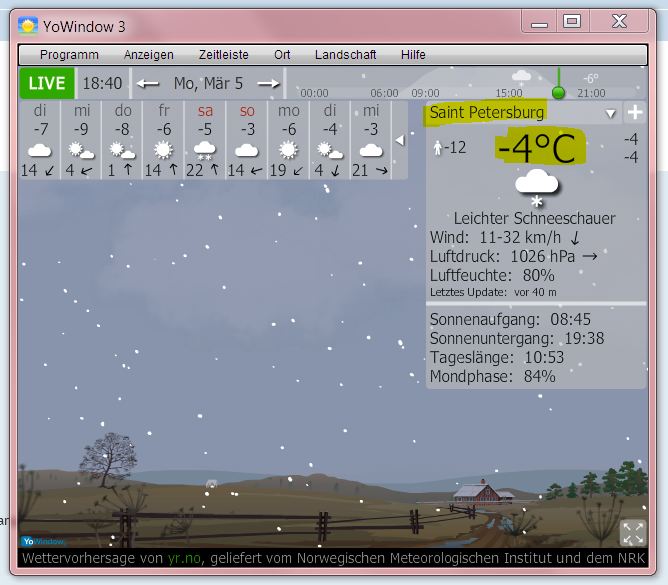Screen dimensions: 668x585
Task: Click the cloud icon for mi -3
Action: 371,150
